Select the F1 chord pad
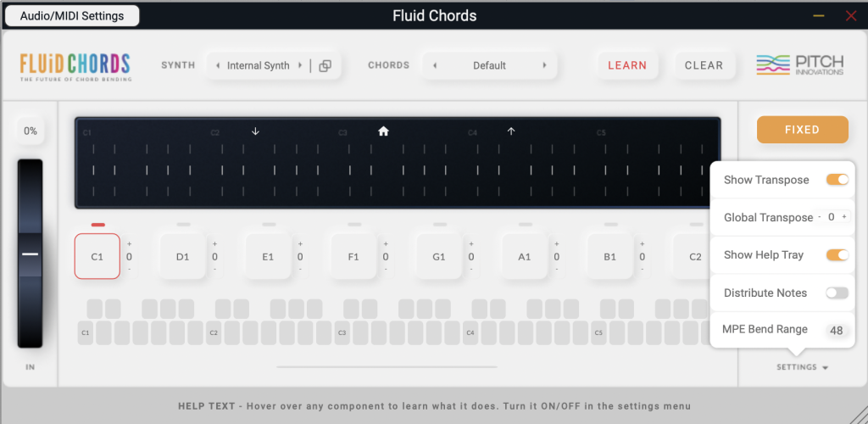Screen dimensions: 868x424 click(353, 256)
